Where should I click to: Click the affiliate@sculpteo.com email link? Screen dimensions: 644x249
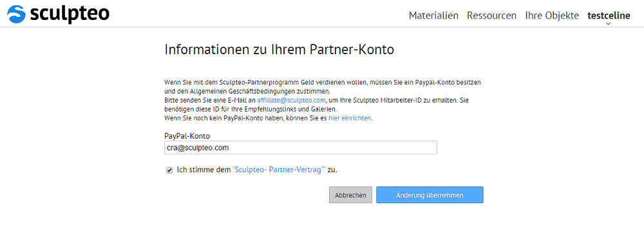(x=292, y=101)
